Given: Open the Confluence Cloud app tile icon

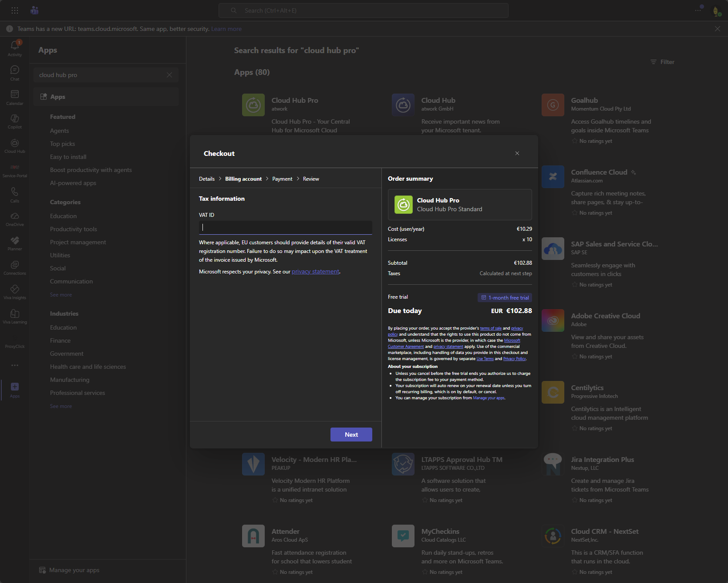Looking at the screenshot, I should coord(553,177).
